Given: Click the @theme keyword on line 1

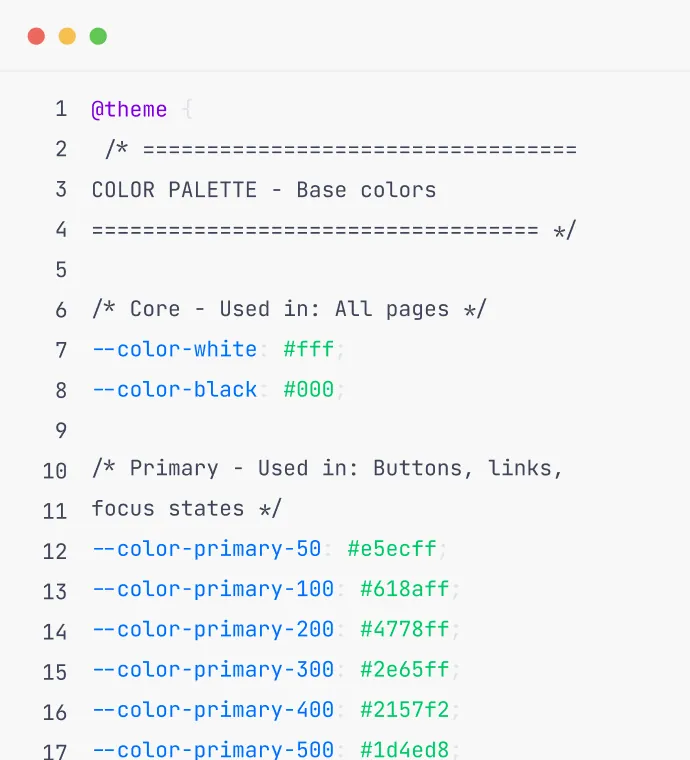Looking at the screenshot, I should pos(129,110).
